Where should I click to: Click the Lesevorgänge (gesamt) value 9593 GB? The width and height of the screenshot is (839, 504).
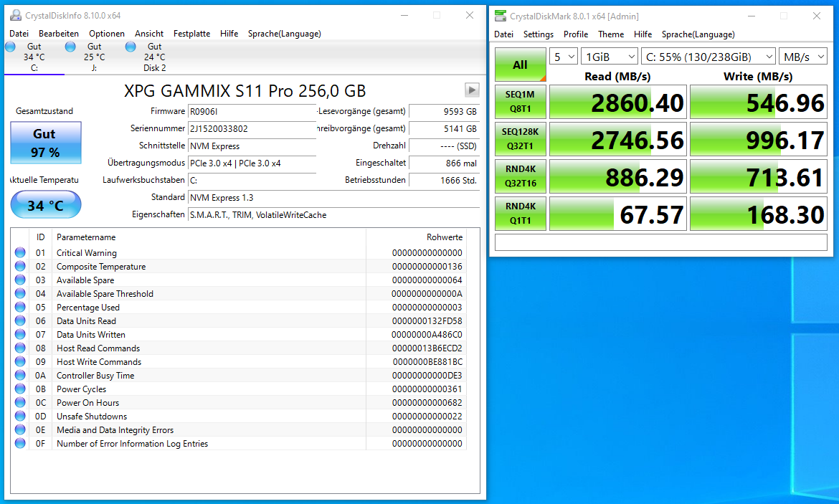click(x=444, y=111)
